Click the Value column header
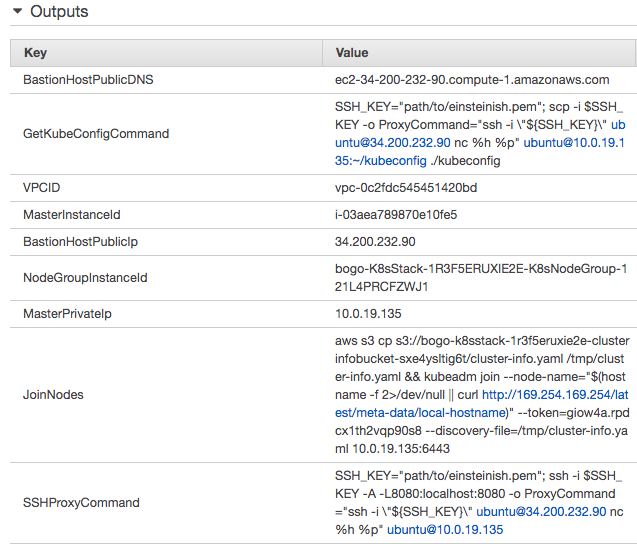 pyautogui.click(x=352, y=53)
